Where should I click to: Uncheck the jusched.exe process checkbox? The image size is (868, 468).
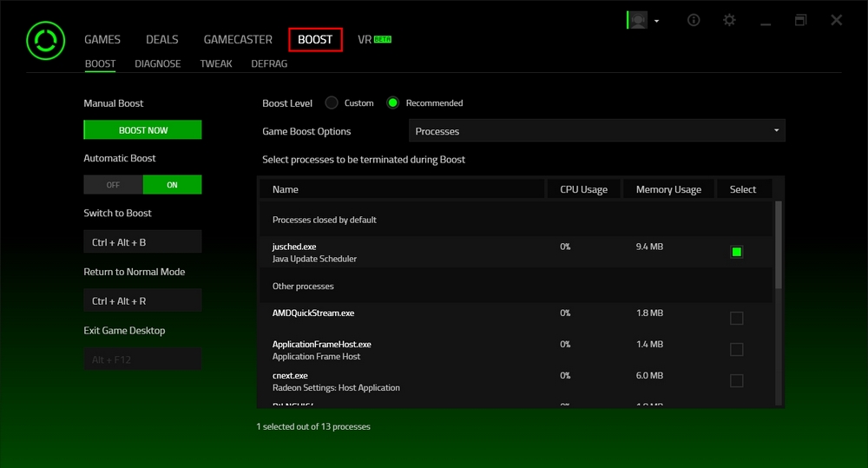tap(736, 252)
